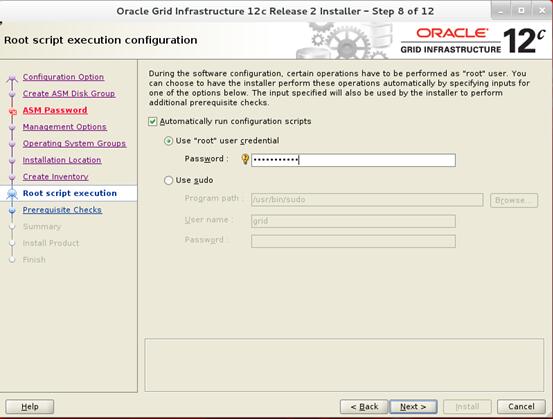This screenshot has width=553, height=419.
Task: Go to Create Inventory step
Action: [x=55, y=177]
